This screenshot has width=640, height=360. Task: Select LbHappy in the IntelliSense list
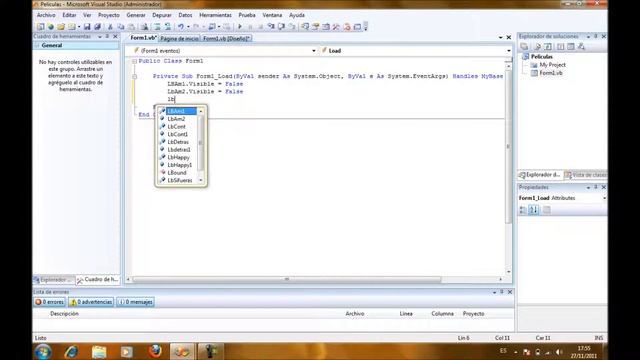click(x=178, y=157)
